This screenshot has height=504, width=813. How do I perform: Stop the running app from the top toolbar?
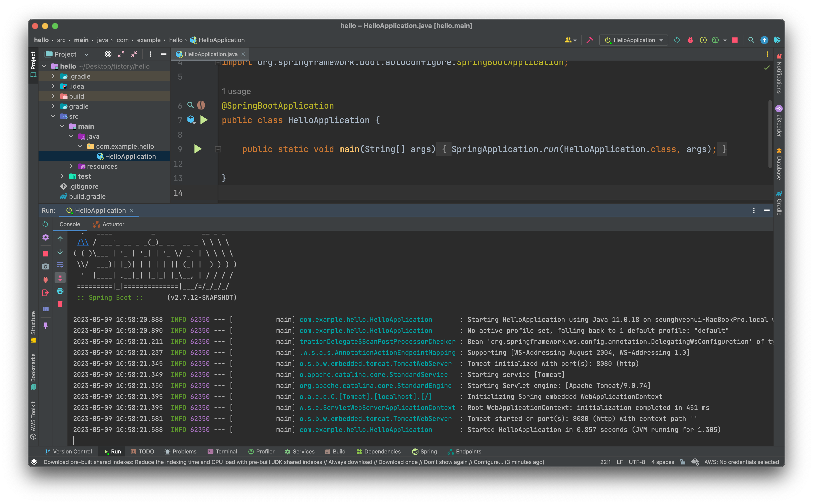click(735, 40)
